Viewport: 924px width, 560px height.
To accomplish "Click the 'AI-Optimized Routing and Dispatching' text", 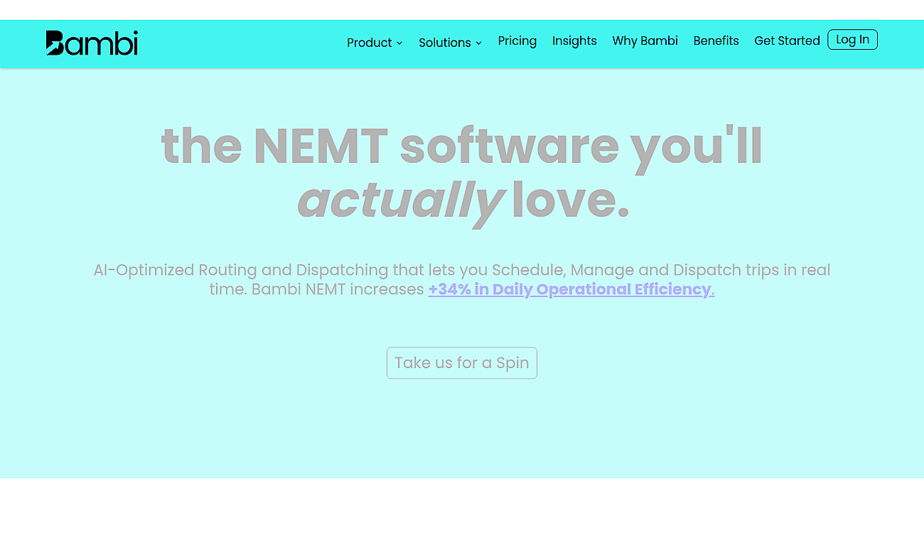I will coord(240,270).
